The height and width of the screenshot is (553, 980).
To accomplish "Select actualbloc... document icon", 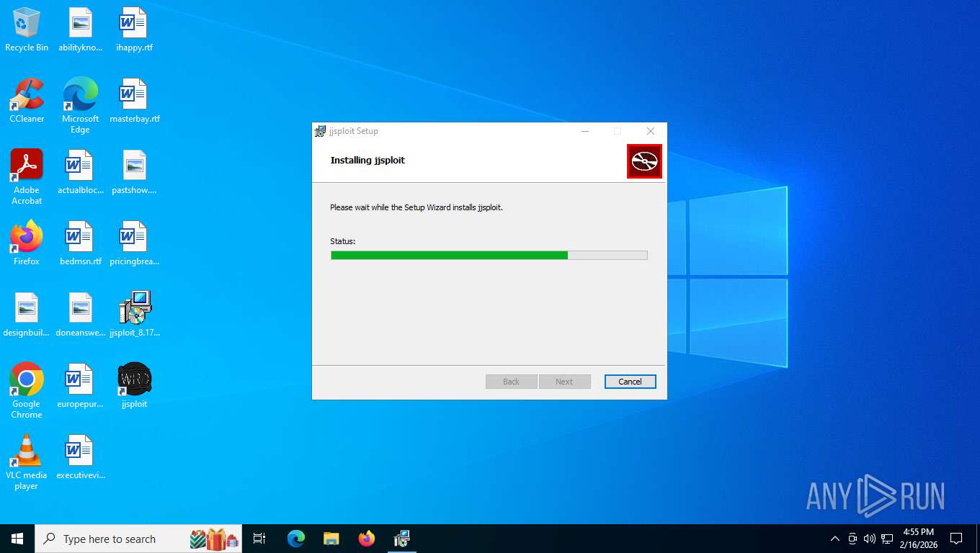I will [x=80, y=172].
